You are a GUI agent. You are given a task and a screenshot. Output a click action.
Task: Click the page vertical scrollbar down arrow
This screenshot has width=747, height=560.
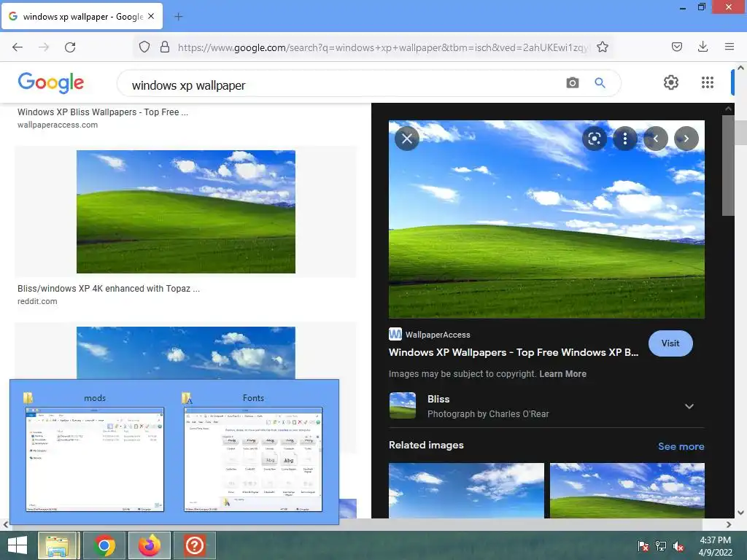coord(741,513)
